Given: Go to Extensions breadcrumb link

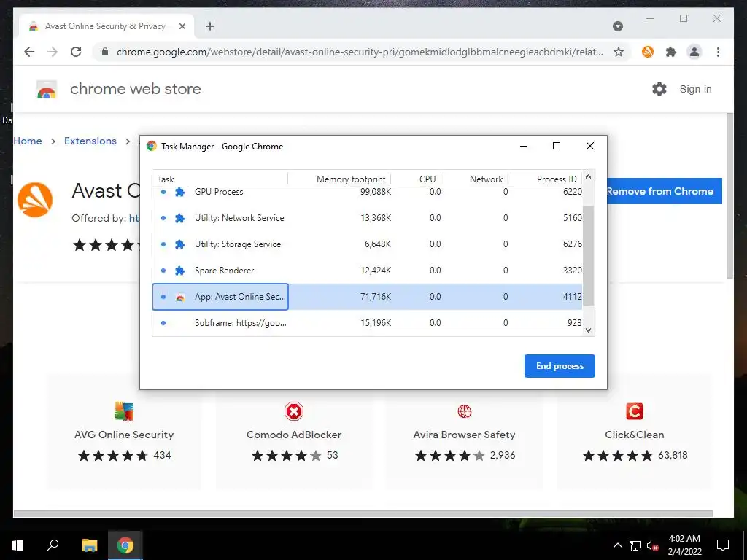Looking at the screenshot, I should click(x=90, y=141).
